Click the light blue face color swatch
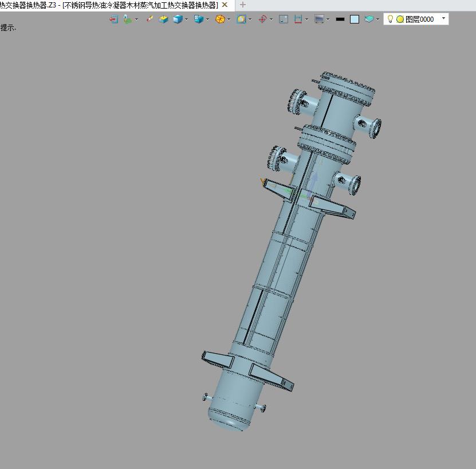The width and height of the screenshot is (476, 469). [x=355, y=19]
